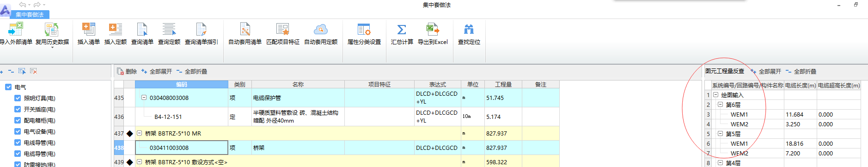The image size is (868, 167).
Task: Click select-all icon in left panel toolbar
Action: point(22,71)
